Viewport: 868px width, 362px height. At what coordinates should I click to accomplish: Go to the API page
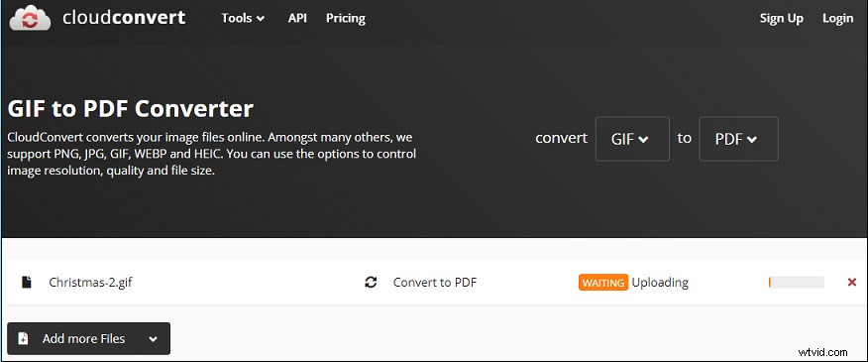click(297, 18)
